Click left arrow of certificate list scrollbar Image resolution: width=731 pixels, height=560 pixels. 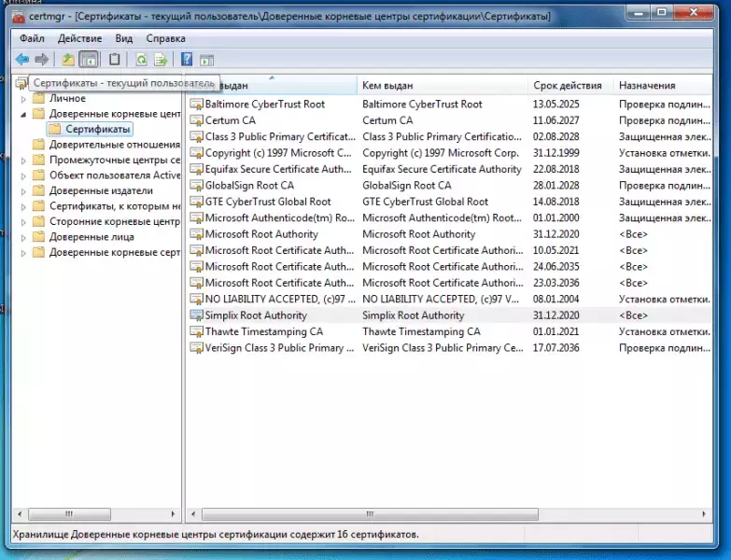click(x=193, y=514)
